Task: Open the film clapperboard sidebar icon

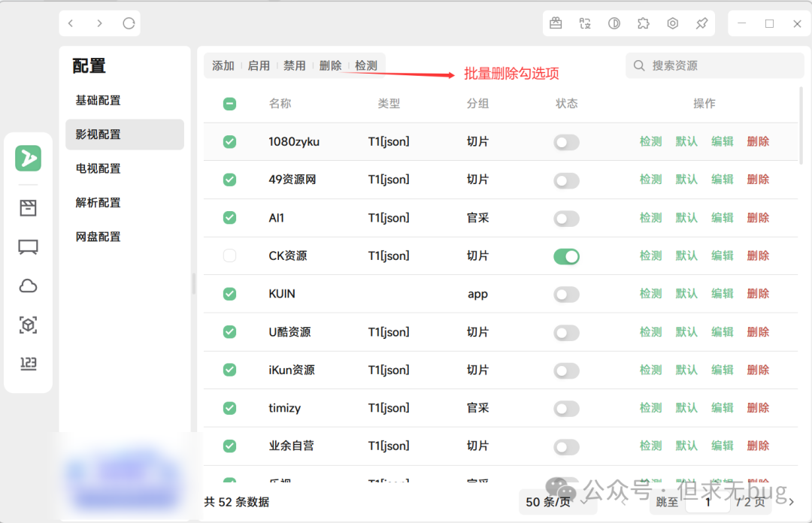Action: (28, 208)
